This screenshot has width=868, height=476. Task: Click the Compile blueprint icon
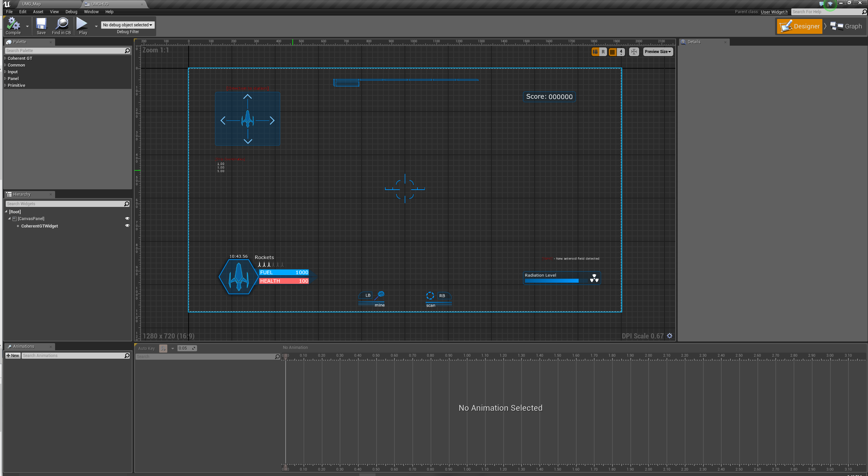[x=13, y=24]
